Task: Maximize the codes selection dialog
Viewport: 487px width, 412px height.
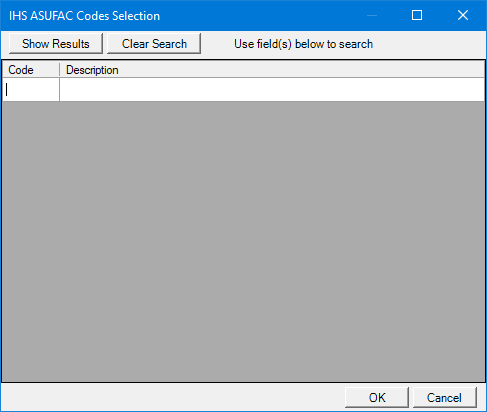Action: [417, 15]
